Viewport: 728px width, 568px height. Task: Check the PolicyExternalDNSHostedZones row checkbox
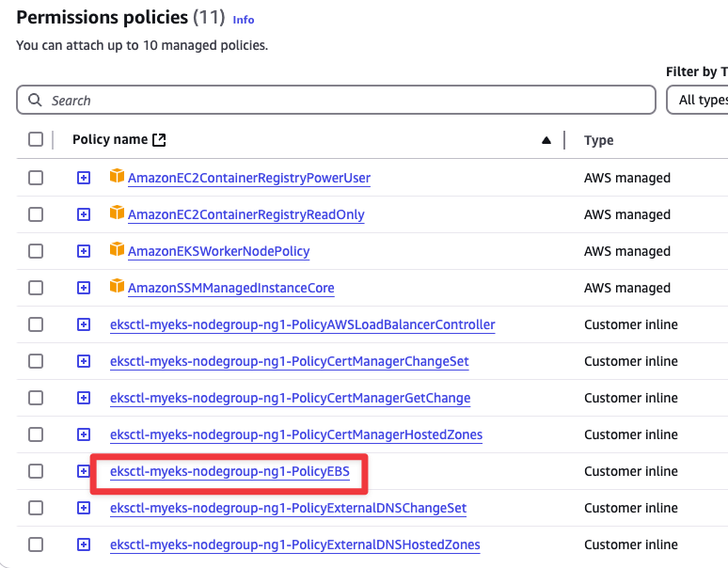coord(36,544)
